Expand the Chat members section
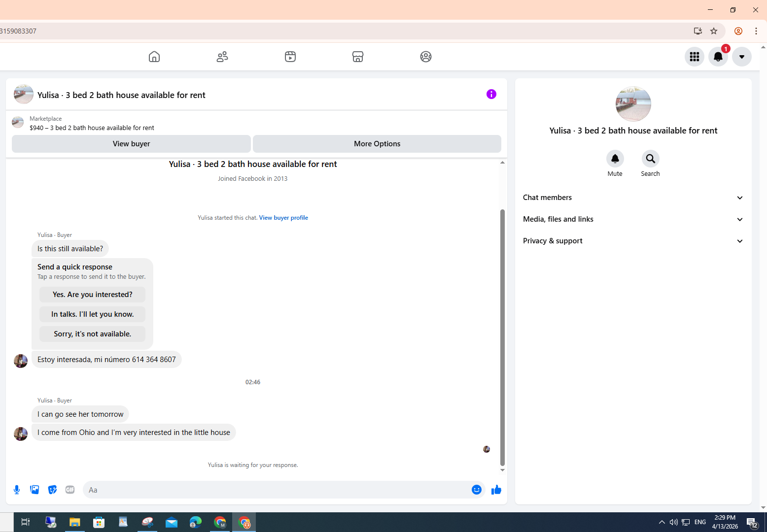The width and height of the screenshot is (767, 532). click(633, 198)
